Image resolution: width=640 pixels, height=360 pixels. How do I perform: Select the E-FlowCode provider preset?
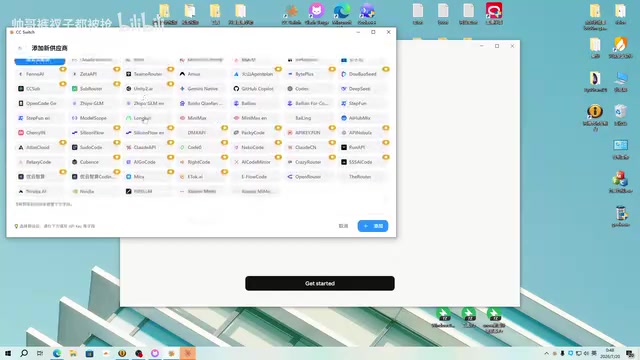click(255, 177)
